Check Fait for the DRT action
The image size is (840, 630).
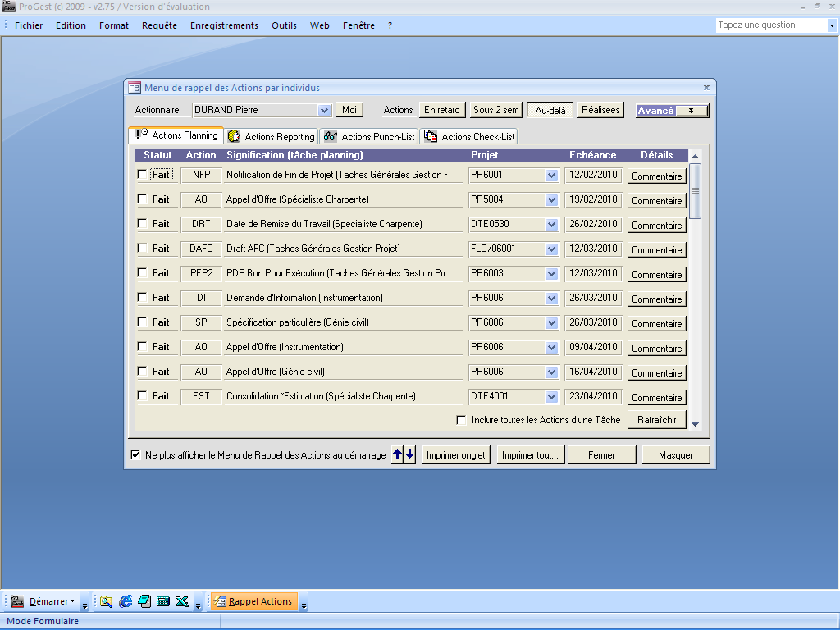[x=142, y=223]
